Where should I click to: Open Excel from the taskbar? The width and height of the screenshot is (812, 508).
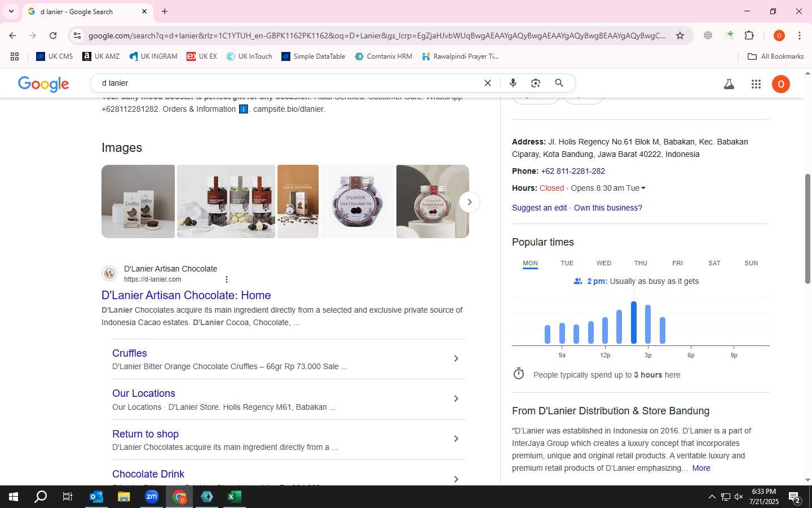point(235,497)
